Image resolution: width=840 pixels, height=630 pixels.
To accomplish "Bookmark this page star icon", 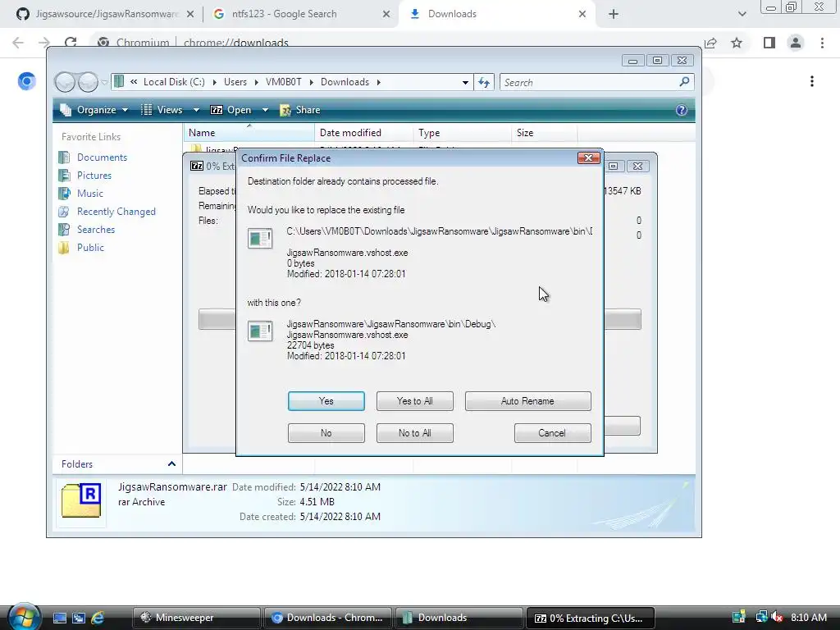I will (737, 43).
